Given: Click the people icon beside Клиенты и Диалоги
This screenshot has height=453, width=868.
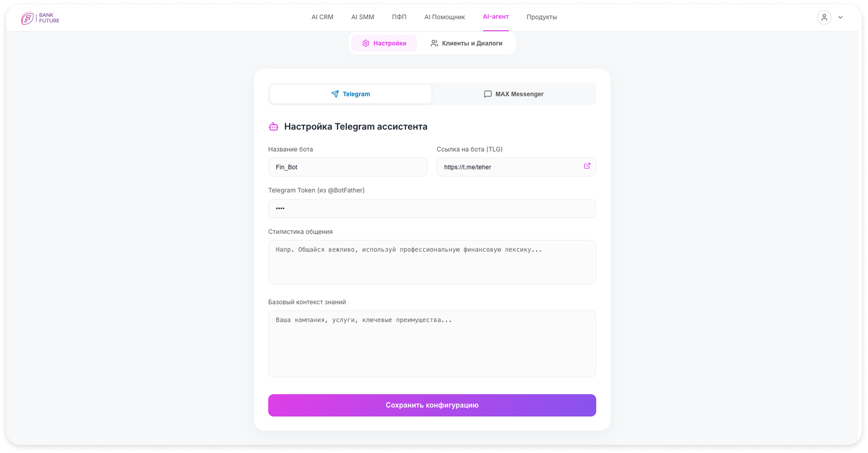Looking at the screenshot, I should (x=434, y=43).
